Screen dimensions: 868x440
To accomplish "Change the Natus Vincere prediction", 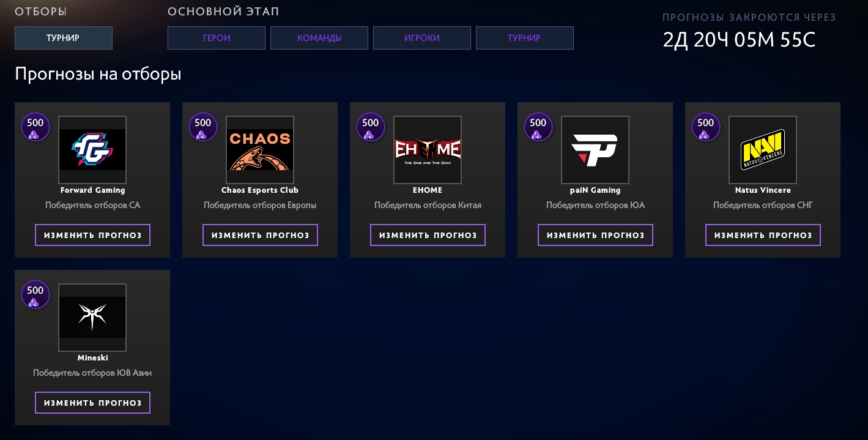I will pyautogui.click(x=763, y=235).
